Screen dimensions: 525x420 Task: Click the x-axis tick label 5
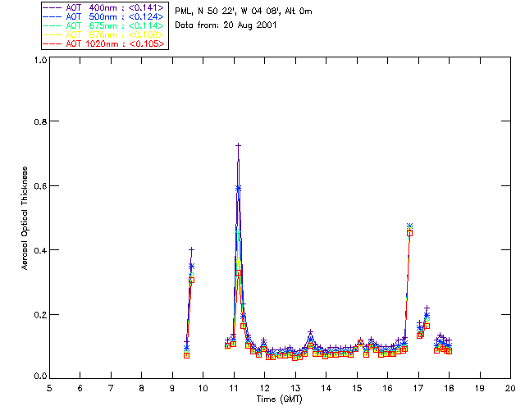click(x=49, y=388)
